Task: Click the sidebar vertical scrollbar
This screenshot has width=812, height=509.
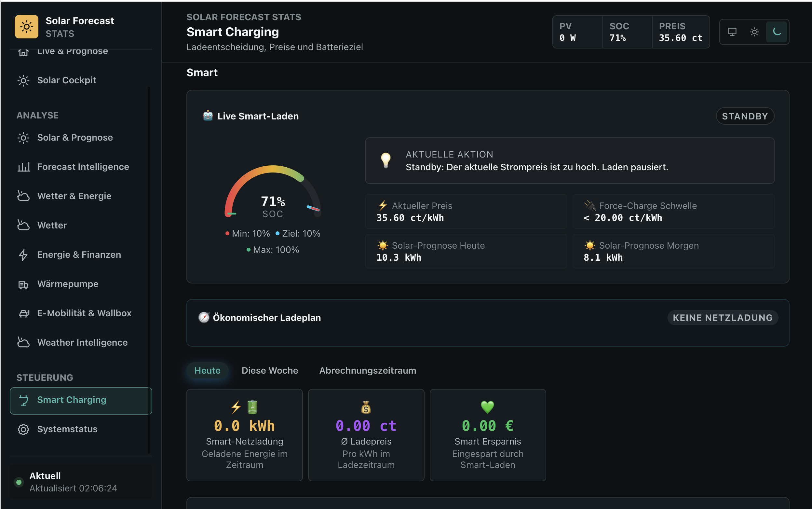Action: 149,269
